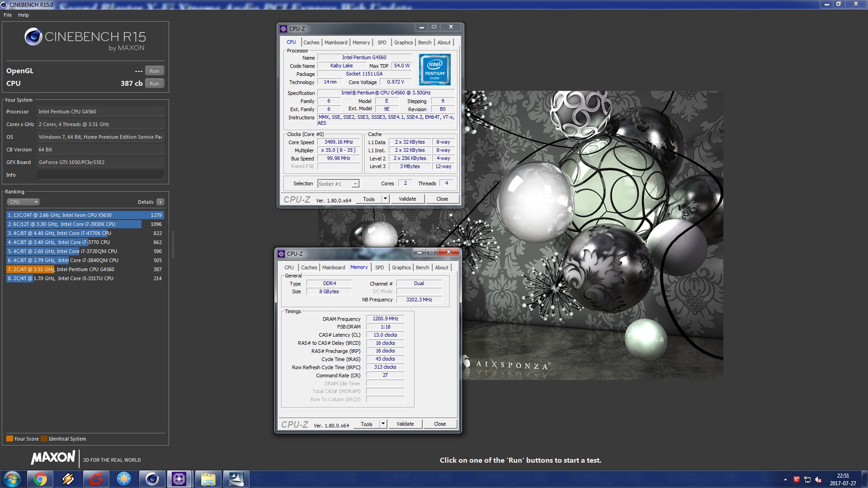The image size is (868, 488).
Task: Launch Google Chrome from the taskbar
Action: click(x=40, y=479)
